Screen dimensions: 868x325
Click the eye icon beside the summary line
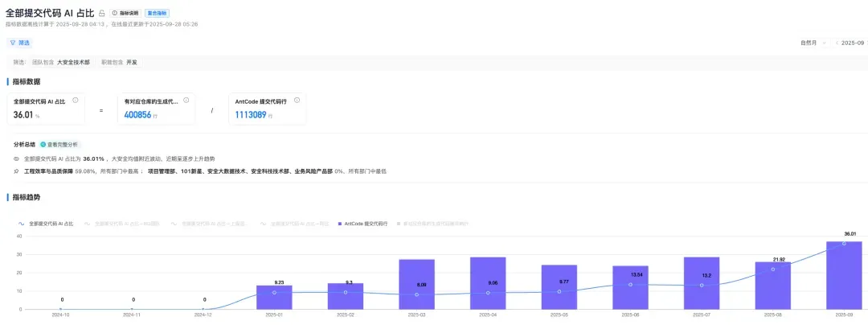(x=17, y=158)
